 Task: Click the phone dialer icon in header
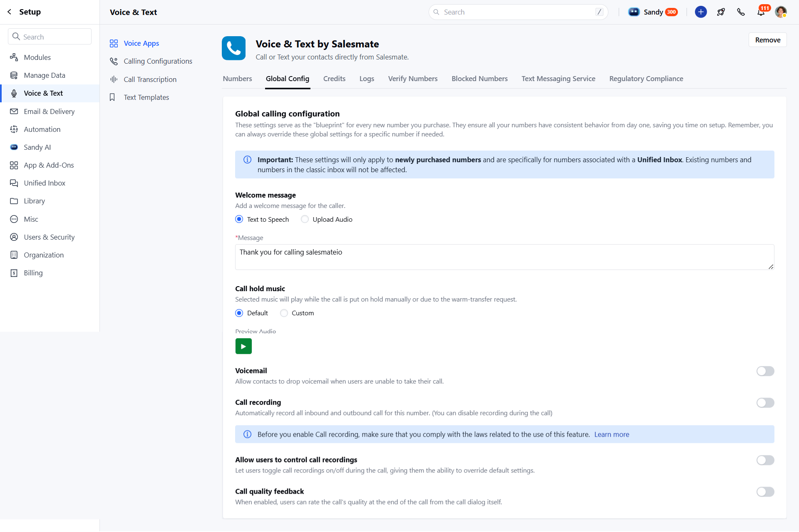[x=741, y=12]
